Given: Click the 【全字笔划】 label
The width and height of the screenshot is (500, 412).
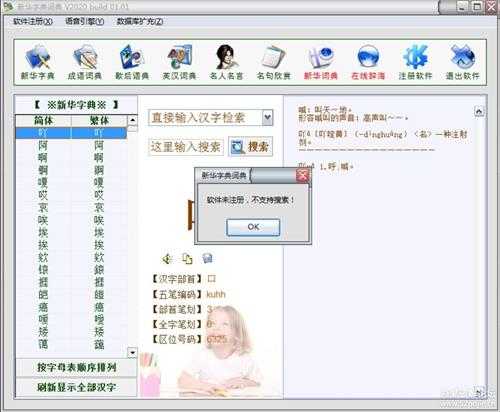Looking at the screenshot, I should pos(177,324).
